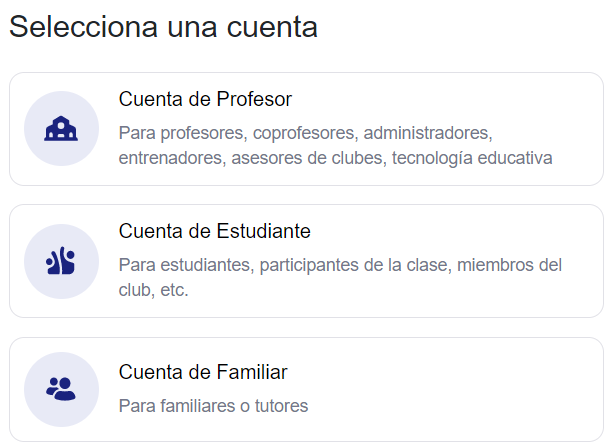Click the "Selecciona una cuenta" heading
613x446 pixels.
(x=163, y=27)
